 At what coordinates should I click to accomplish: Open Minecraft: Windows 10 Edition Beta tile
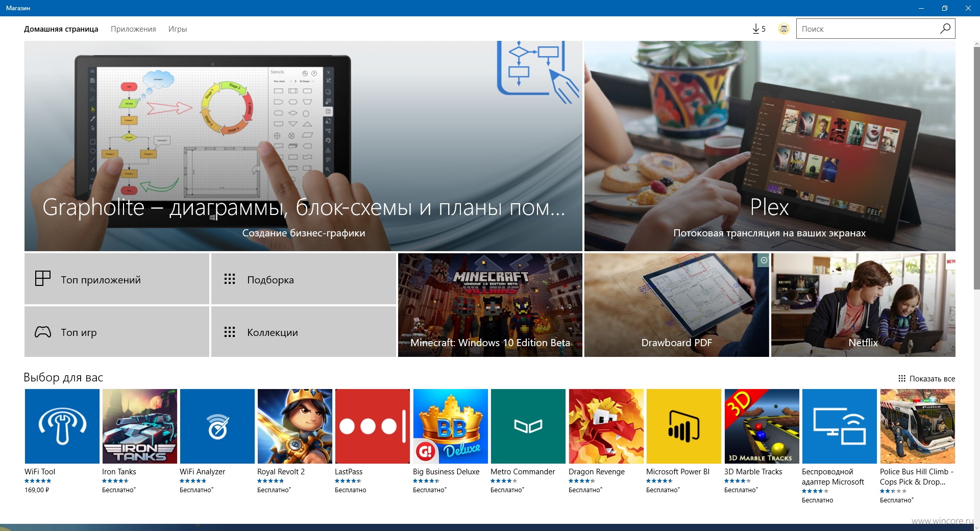[490, 305]
